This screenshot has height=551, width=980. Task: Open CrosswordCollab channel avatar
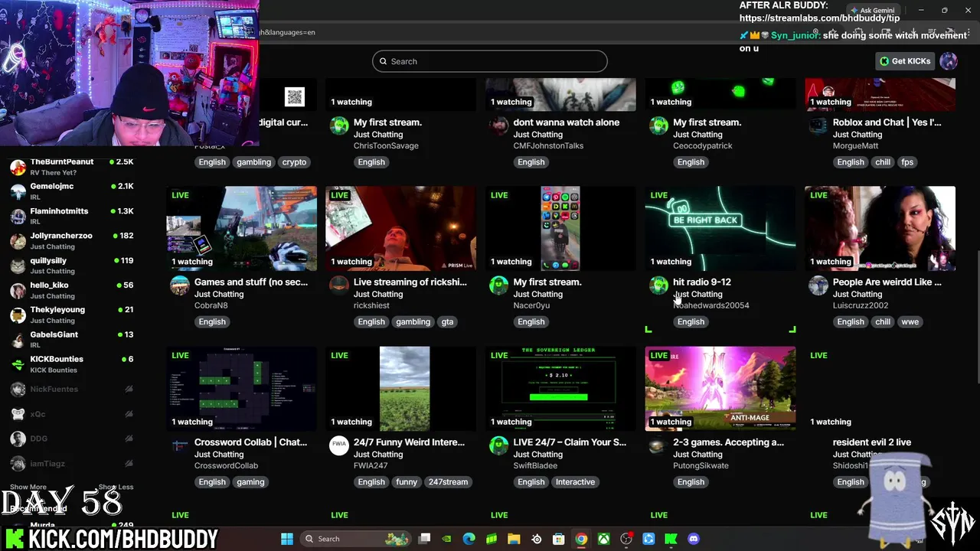click(179, 446)
